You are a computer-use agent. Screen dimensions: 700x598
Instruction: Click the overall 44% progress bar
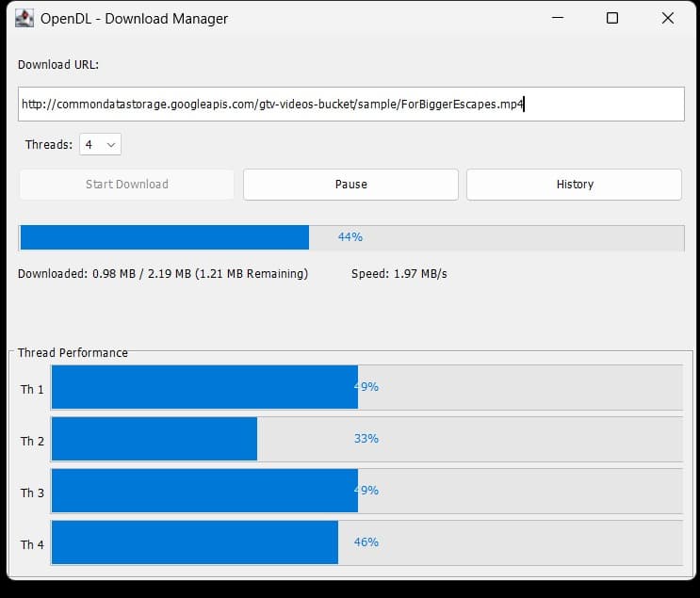coord(351,237)
